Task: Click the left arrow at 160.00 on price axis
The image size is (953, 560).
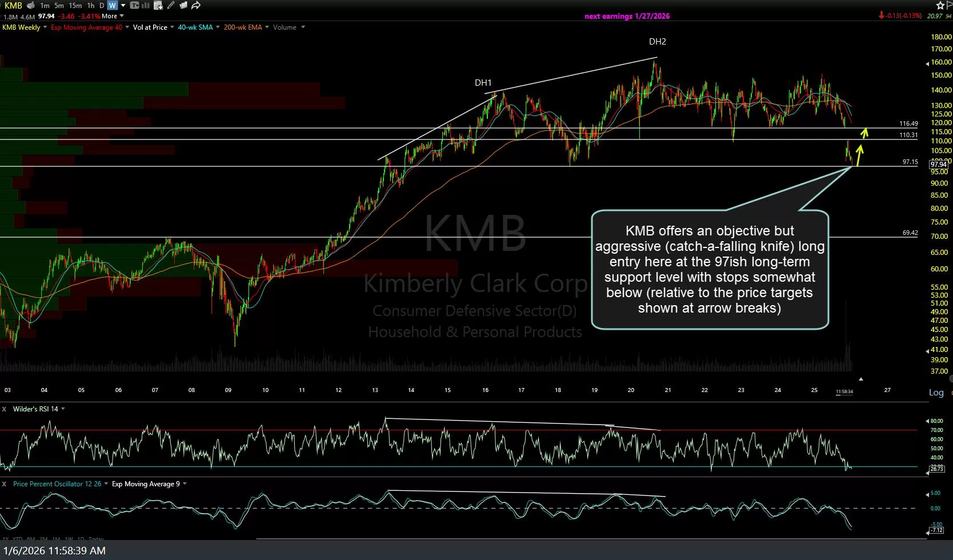Action: pyautogui.click(x=927, y=64)
